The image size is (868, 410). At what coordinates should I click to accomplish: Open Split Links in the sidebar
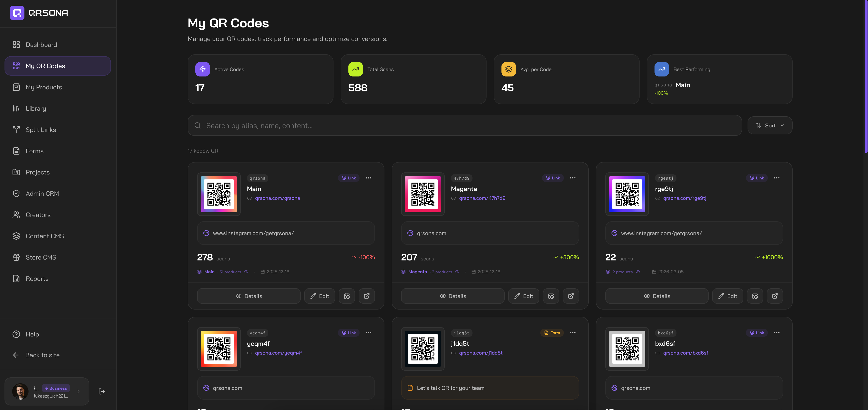[58, 130]
